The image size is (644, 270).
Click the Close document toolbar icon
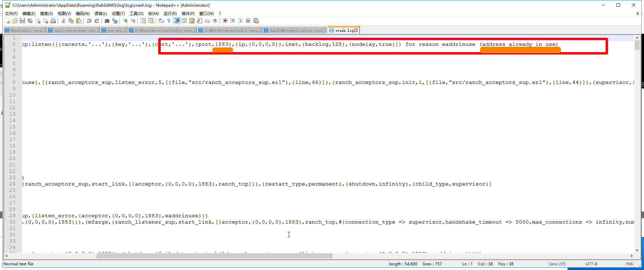[x=38, y=21]
